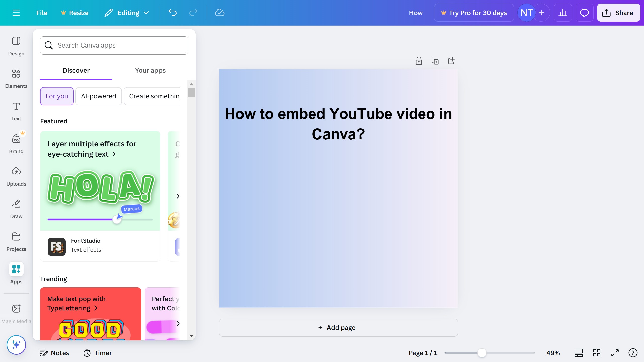The height and width of the screenshot is (362, 644).
Task: Click the undo arrow in top bar
Action: click(173, 13)
